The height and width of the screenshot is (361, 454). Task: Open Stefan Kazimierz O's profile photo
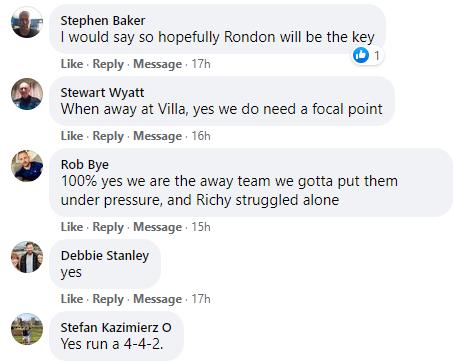click(27, 329)
